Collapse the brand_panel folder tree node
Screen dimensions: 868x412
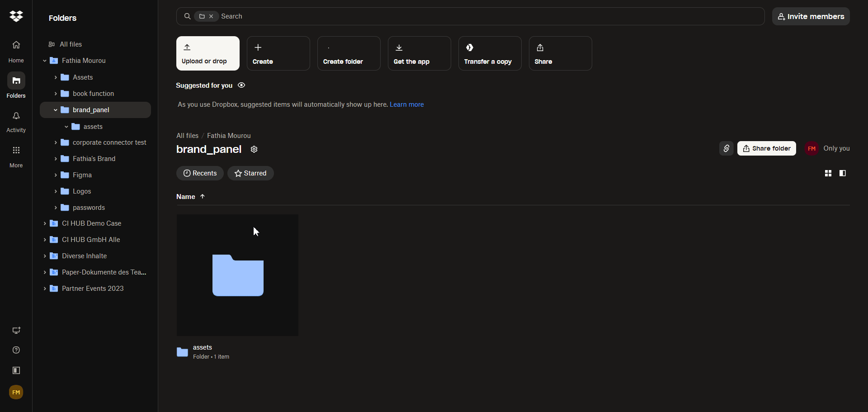[56, 110]
